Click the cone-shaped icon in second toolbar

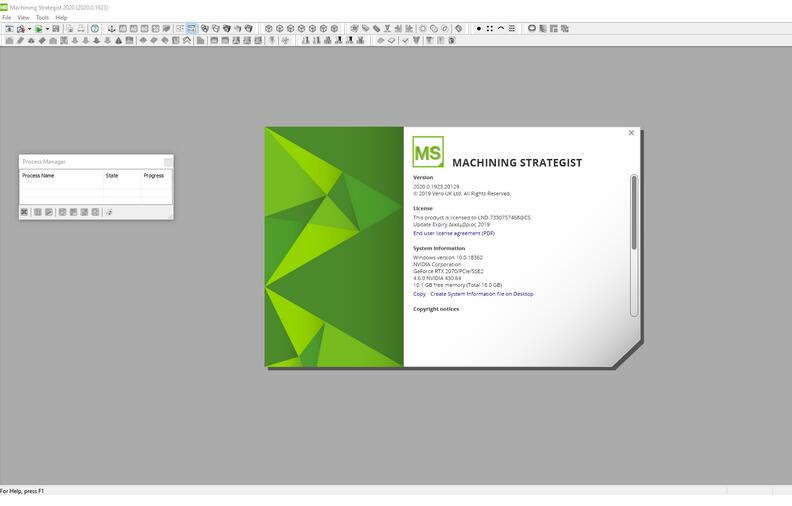pos(118,40)
